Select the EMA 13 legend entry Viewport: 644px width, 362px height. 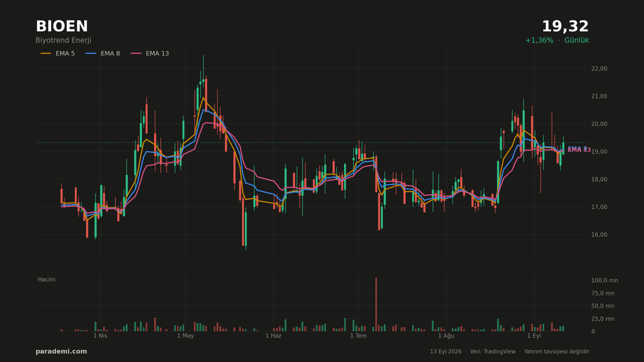[x=150, y=53]
